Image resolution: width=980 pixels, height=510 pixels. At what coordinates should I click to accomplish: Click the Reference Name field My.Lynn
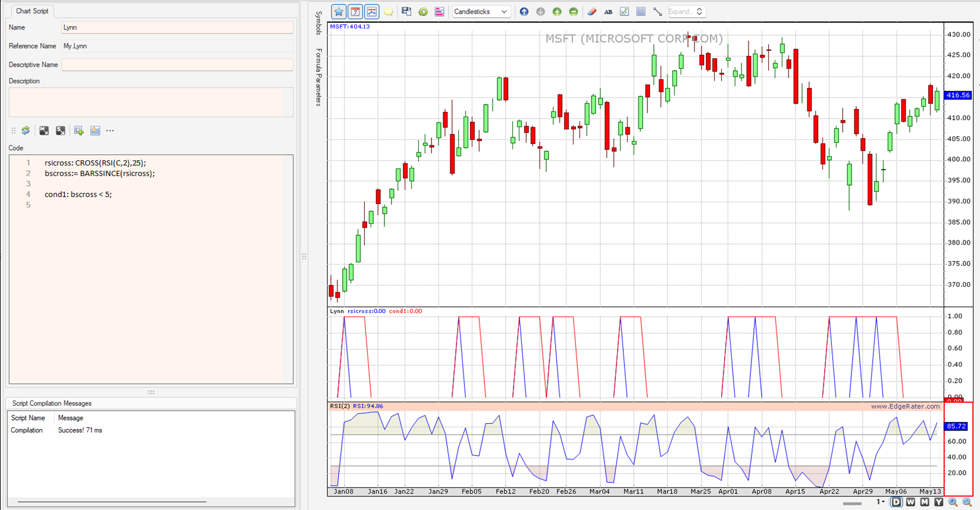[x=177, y=46]
